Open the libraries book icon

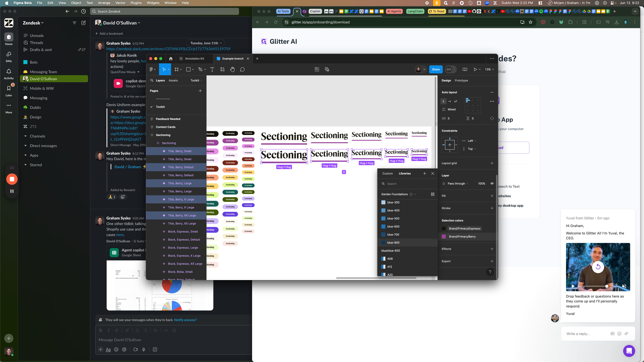pyautogui.click(x=465, y=70)
